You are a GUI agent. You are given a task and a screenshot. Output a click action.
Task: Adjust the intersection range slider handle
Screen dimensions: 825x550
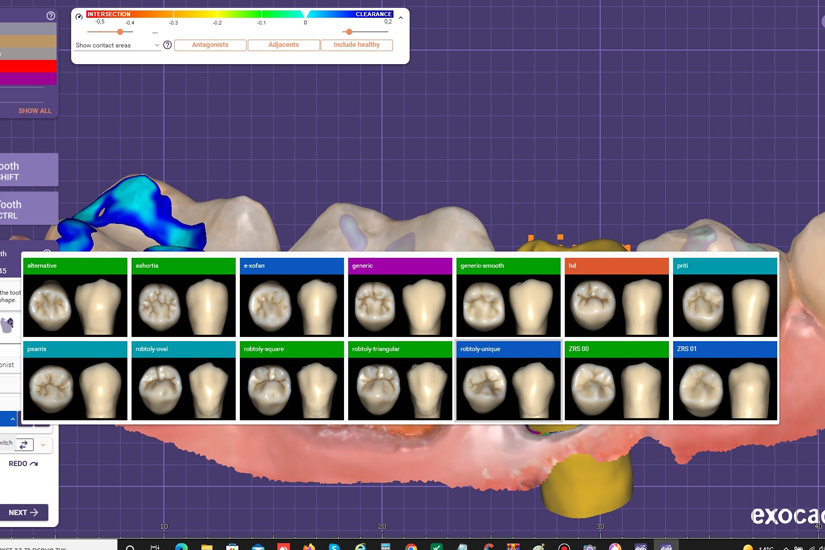coord(120,32)
